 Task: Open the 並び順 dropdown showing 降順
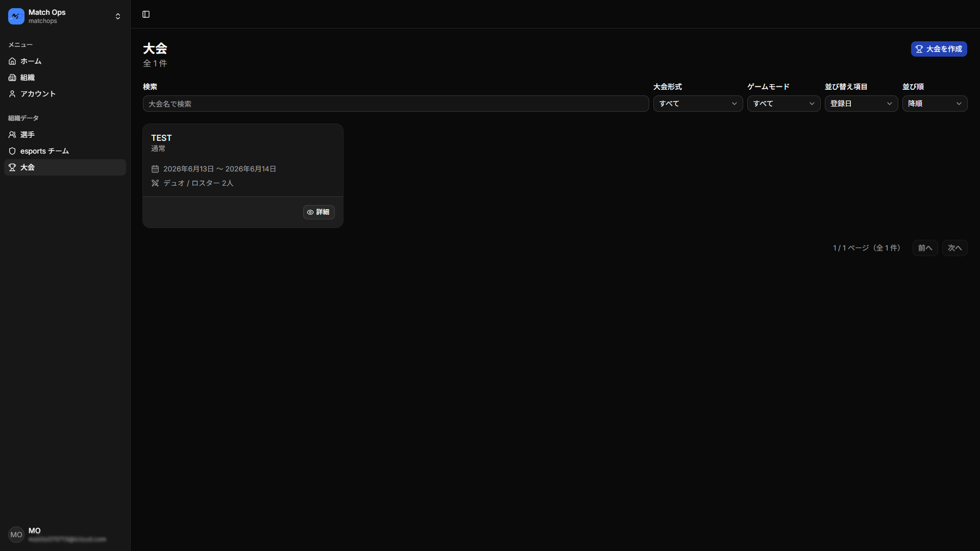(935, 104)
